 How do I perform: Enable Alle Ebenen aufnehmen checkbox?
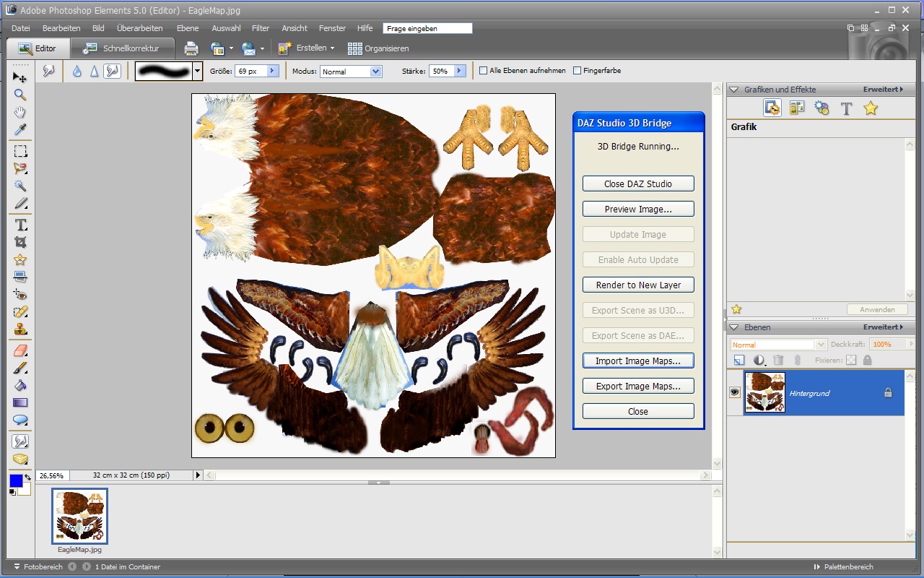(484, 71)
